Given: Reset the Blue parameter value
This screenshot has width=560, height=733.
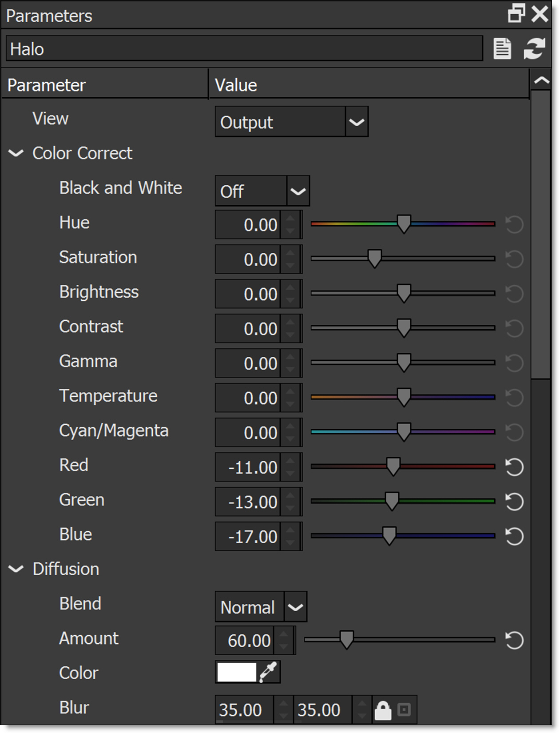Looking at the screenshot, I should [514, 536].
